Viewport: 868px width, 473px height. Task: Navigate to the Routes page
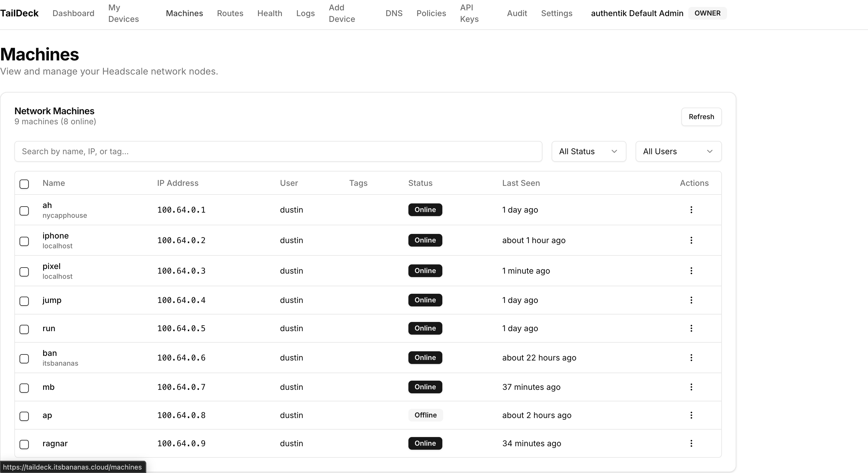click(230, 13)
